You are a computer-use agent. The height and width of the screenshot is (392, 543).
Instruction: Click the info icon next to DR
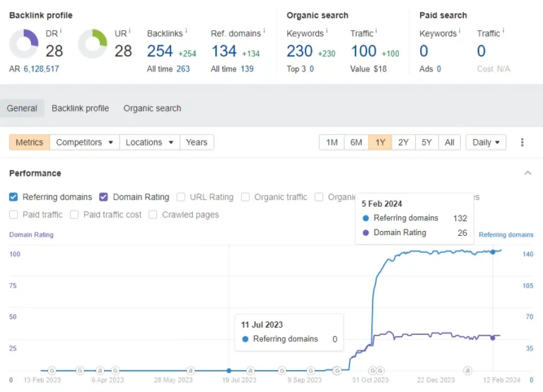tap(61, 31)
